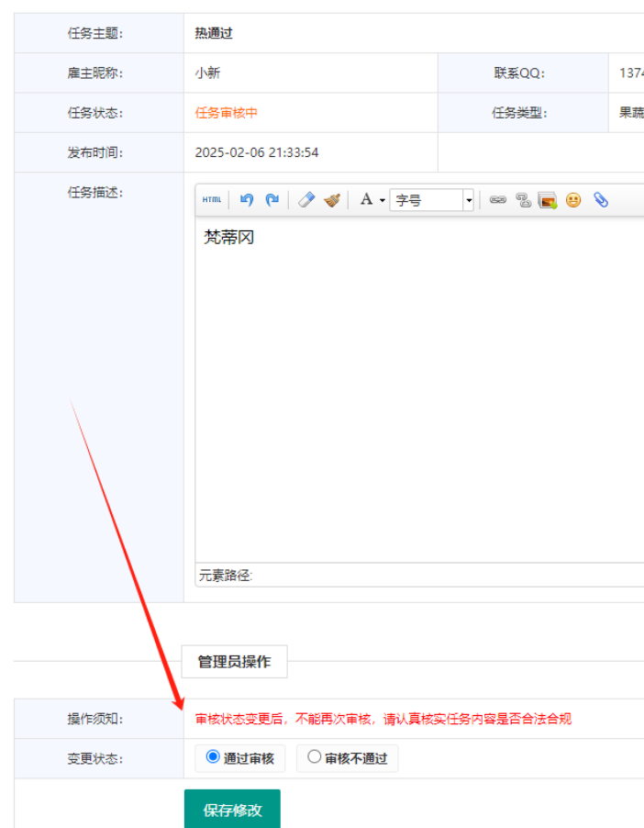Attach a file with paperclip icon
Viewport: 644px width, 828px height.
pos(601,199)
